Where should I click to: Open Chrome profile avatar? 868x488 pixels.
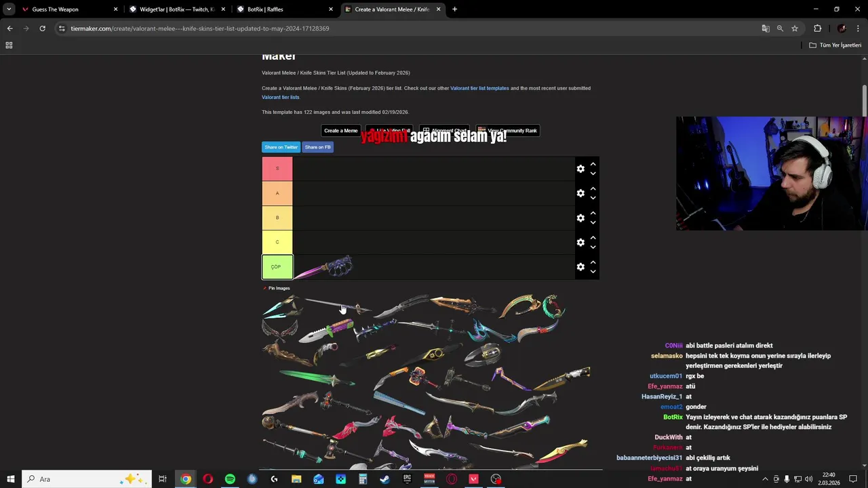click(842, 28)
